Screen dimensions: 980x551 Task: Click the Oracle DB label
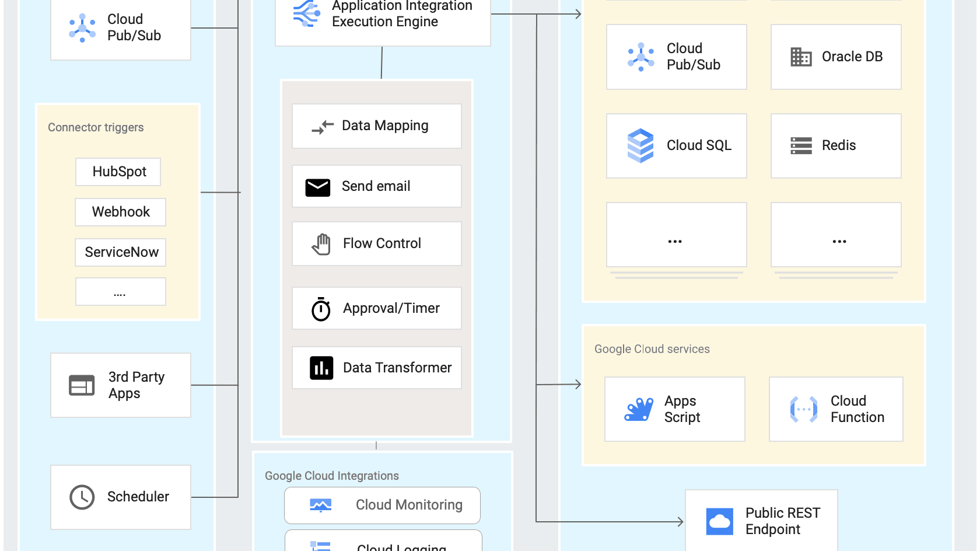[x=852, y=57]
